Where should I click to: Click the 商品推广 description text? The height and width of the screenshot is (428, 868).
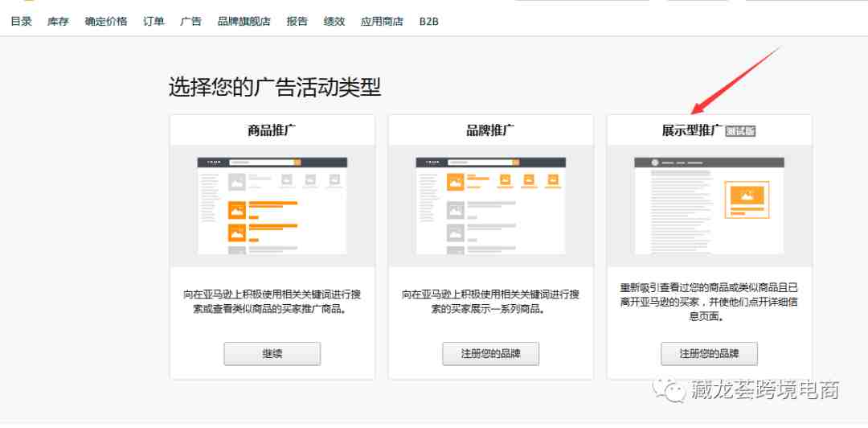pos(272,302)
